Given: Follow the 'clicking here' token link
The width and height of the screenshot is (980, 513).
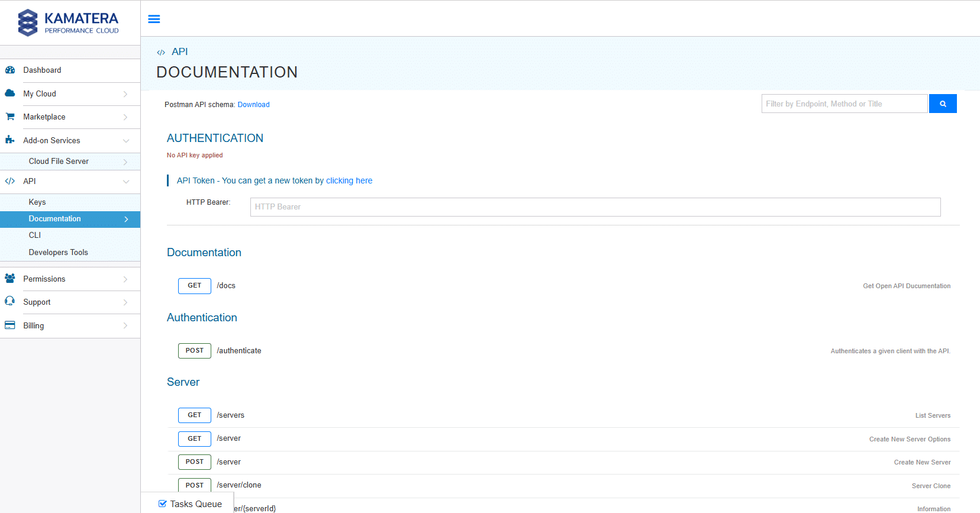Looking at the screenshot, I should tap(349, 181).
